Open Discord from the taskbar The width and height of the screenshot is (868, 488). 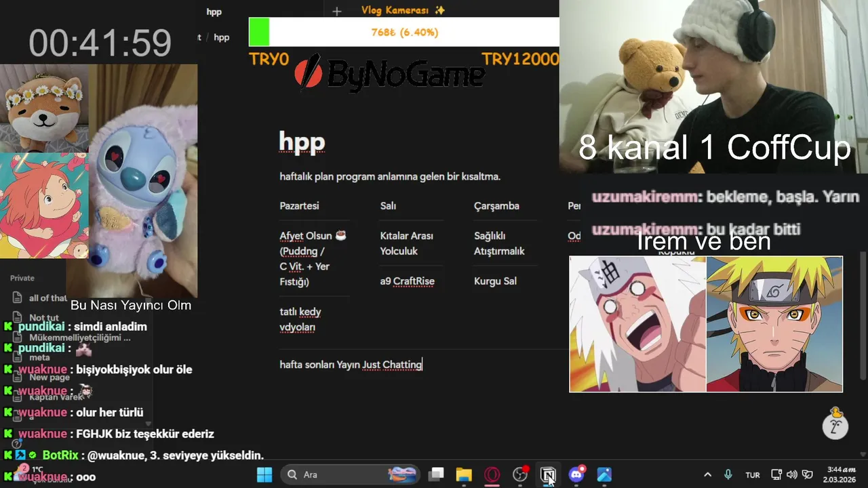(576, 474)
